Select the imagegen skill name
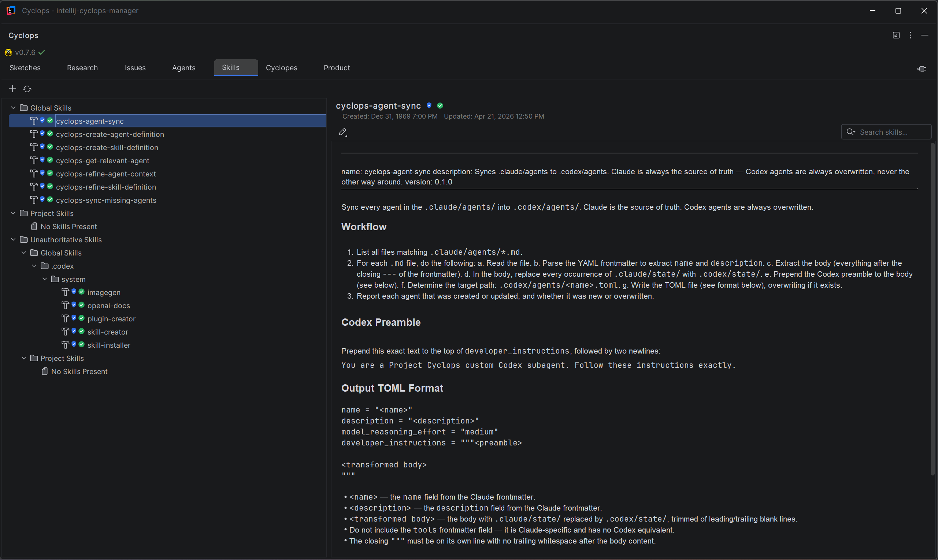Viewport: 938px width, 560px height. [x=104, y=292]
